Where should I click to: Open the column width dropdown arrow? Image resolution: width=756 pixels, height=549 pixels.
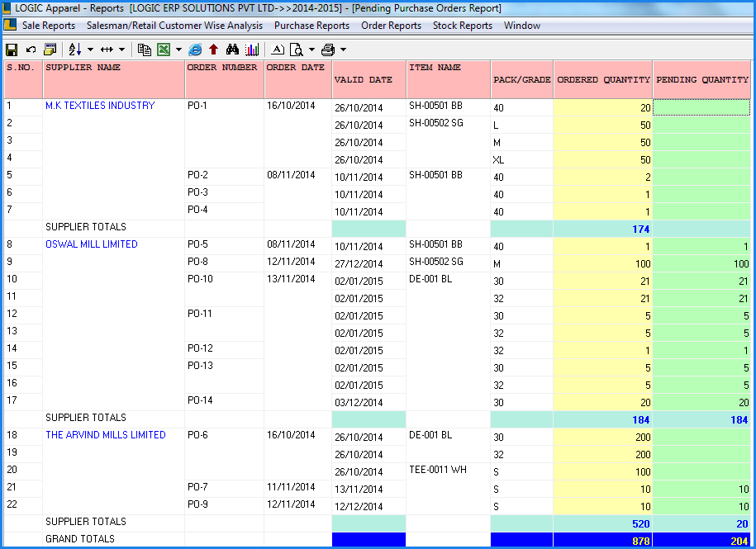[122, 50]
